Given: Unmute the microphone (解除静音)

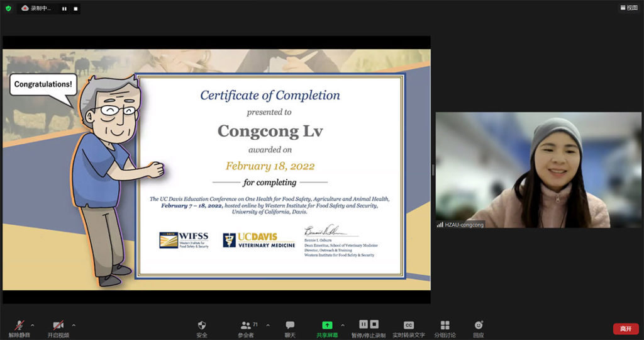Looking at the screenshot, I should tap(19, 327).
